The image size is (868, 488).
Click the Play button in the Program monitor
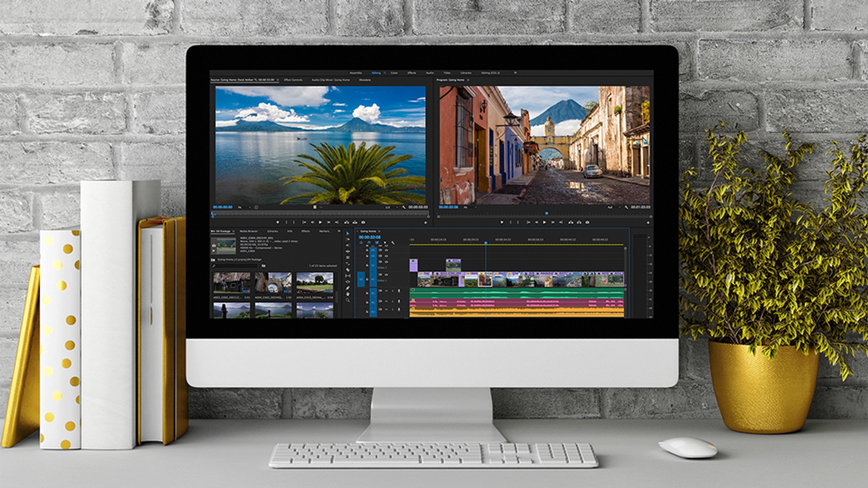coord(544,222)
